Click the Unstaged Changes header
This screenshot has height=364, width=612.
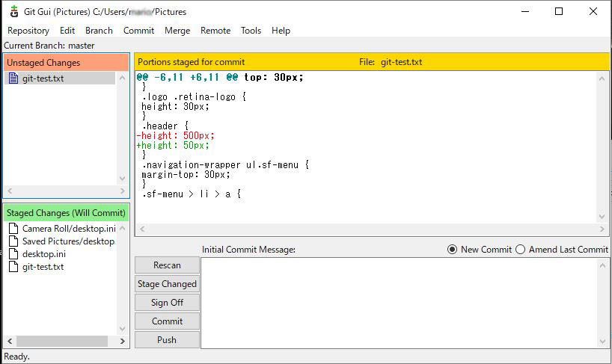(67, 63)
